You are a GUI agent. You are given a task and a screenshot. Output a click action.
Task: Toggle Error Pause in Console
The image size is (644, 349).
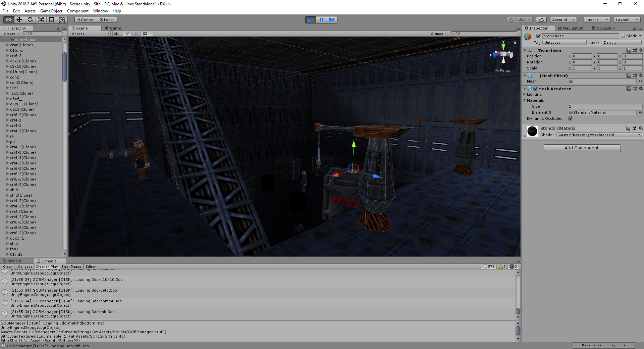[x=71, y=267]
